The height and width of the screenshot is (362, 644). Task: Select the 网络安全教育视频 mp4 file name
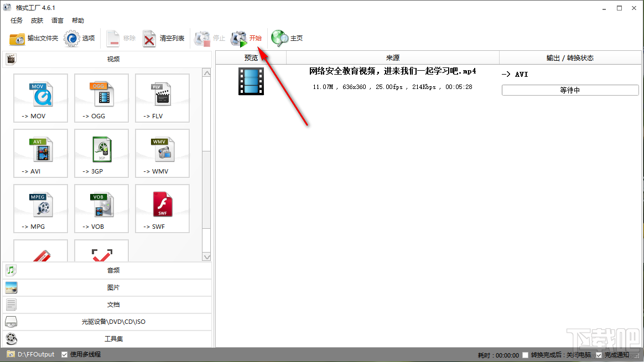pyautogui.click(x=393, y=71)
